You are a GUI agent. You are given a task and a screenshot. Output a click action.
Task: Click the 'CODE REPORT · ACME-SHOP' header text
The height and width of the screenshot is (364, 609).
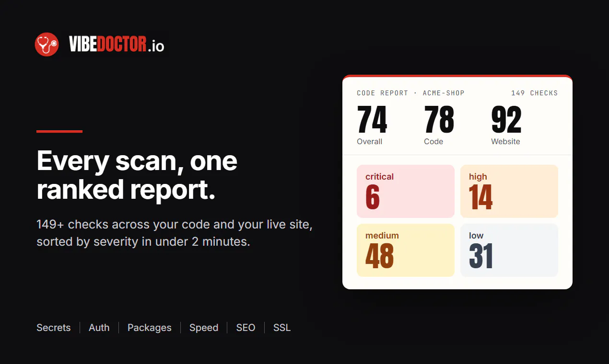pyautogui.click(x=410, y=93)
